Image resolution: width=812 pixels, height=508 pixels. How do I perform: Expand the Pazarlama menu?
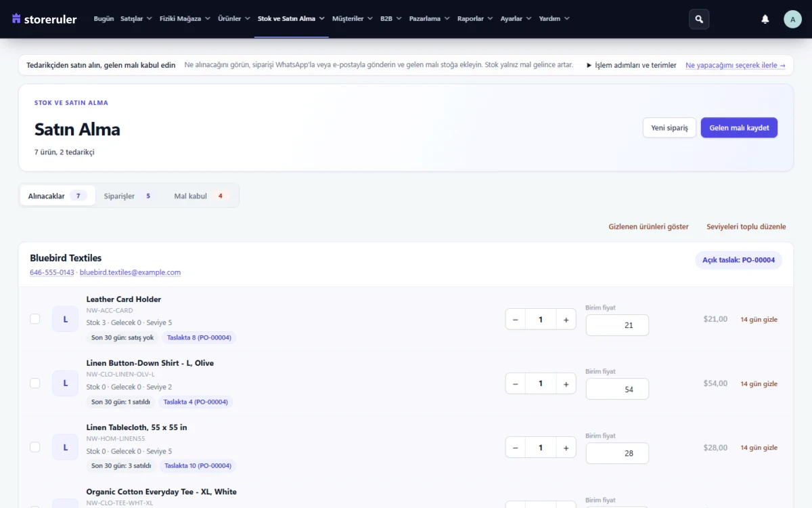tap(430, 19)
